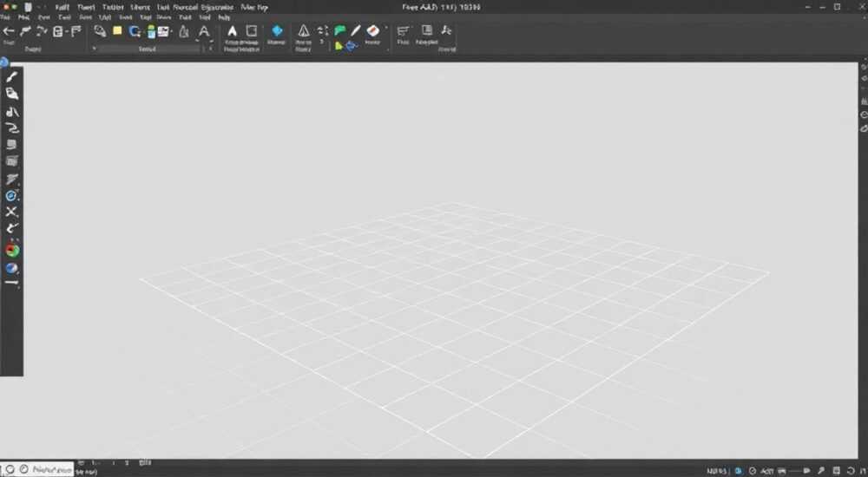Select the blue diamond shape icon
This screenshot has height=477, width=868.
(277, 30)
